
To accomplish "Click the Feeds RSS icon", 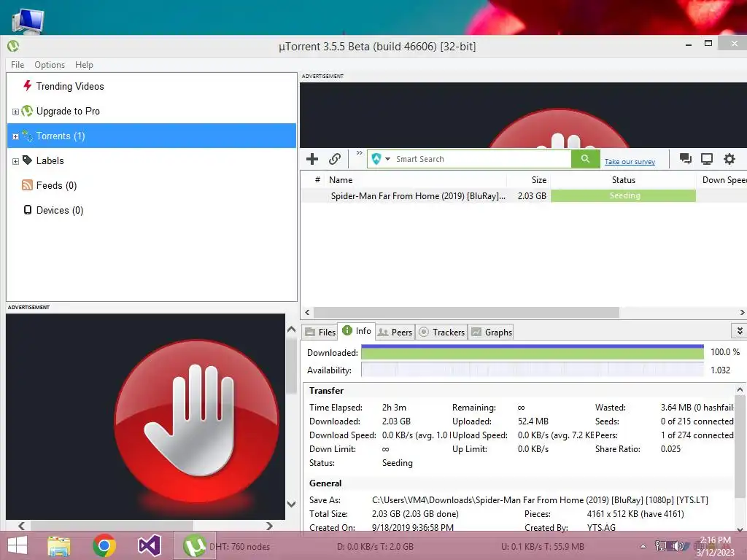I will pos(27,185).
